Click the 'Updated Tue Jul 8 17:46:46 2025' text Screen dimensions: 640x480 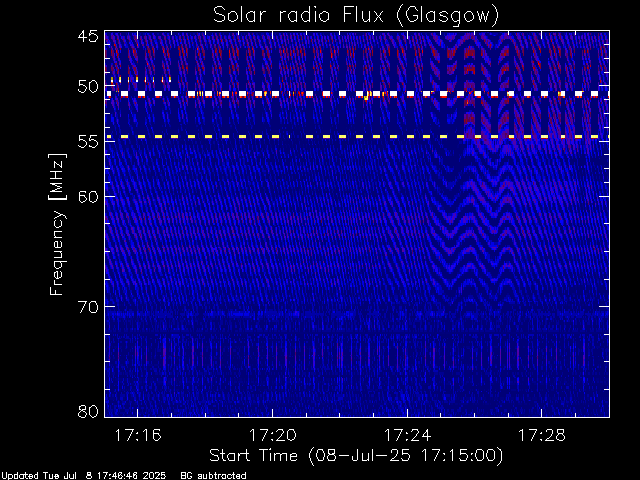click(x=83, y=476)
